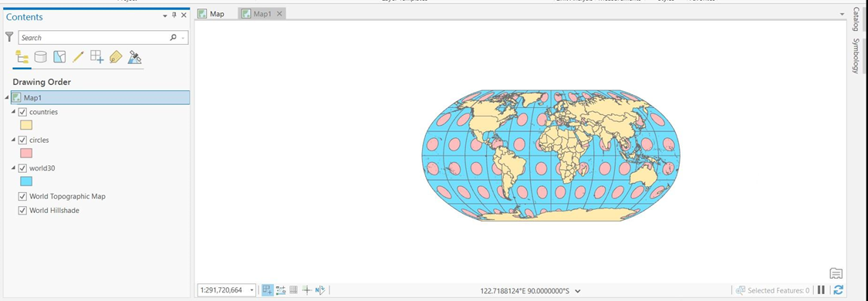Click the inference/correction plus icon
868x301 pixels.
coord(306,290)
